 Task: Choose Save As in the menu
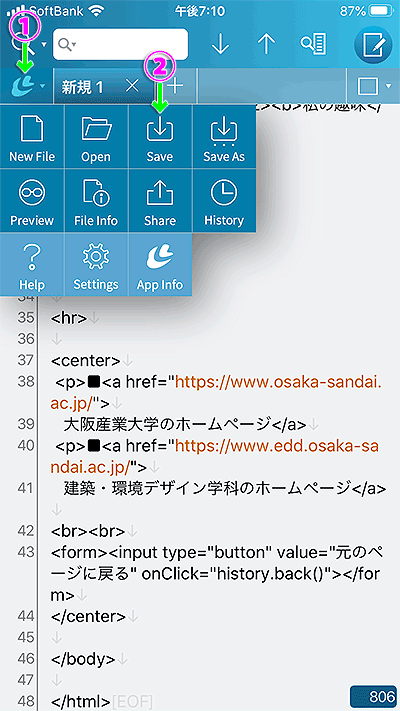tap(224, 136)
